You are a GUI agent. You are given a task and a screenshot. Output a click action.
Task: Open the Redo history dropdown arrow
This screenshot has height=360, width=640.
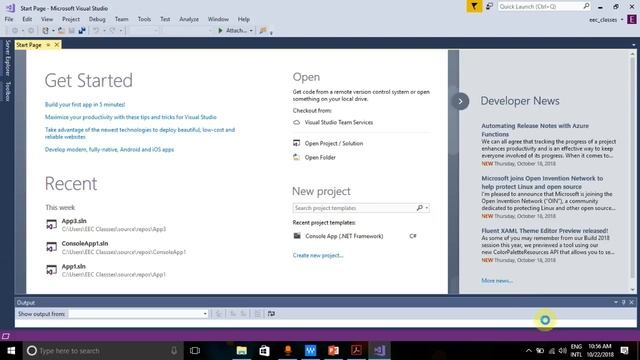pyautogui.click(x=120, y=31)
